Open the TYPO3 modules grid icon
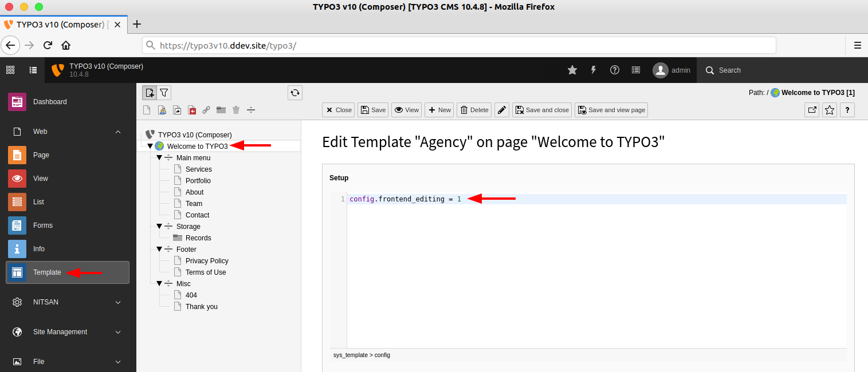868x372 pixels. click(10, 70)
